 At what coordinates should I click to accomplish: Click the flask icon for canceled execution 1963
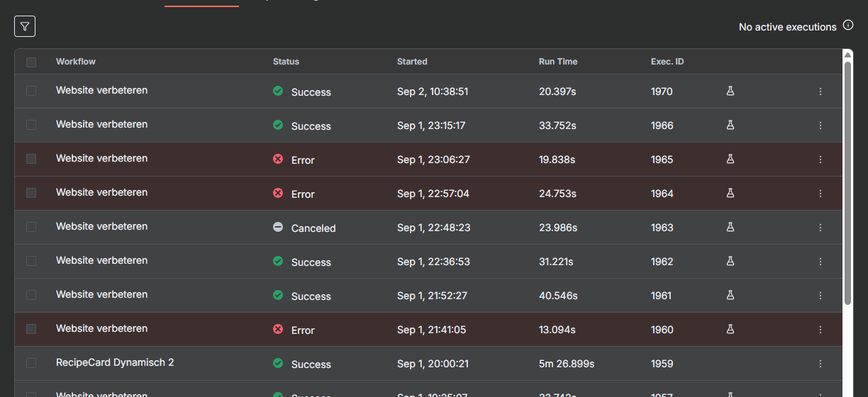point(730,228)
